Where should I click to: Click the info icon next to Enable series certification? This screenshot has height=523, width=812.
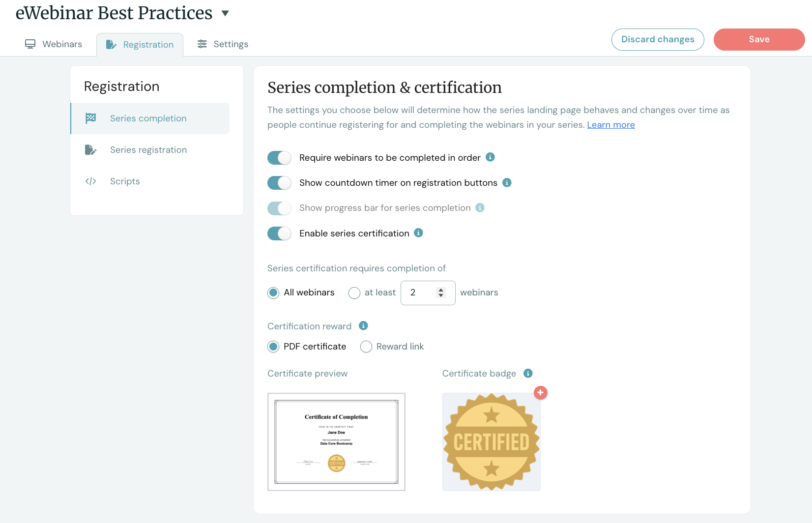click(418, 232)
